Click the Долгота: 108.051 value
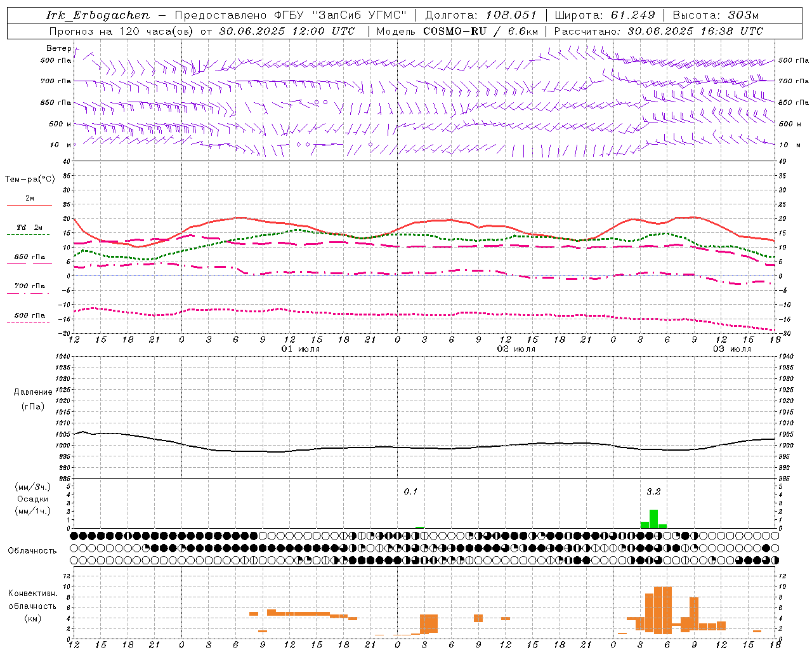 coord(480,15)
